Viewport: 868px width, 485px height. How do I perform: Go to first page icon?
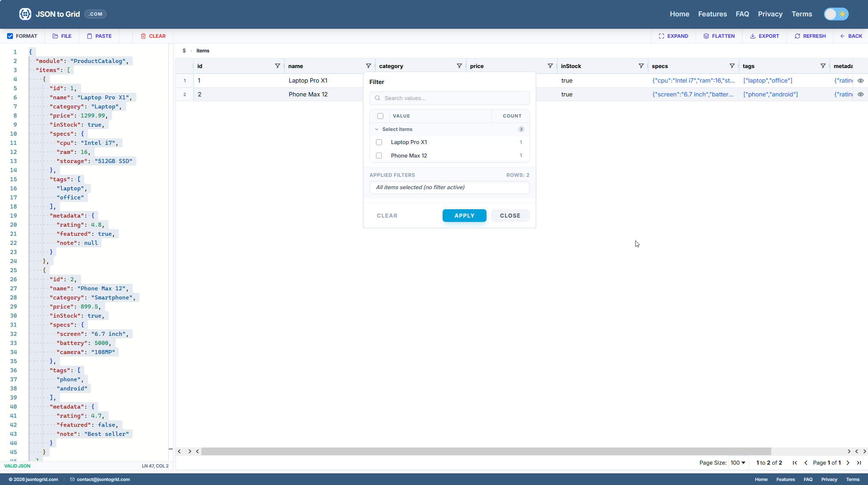pos(795,463)
